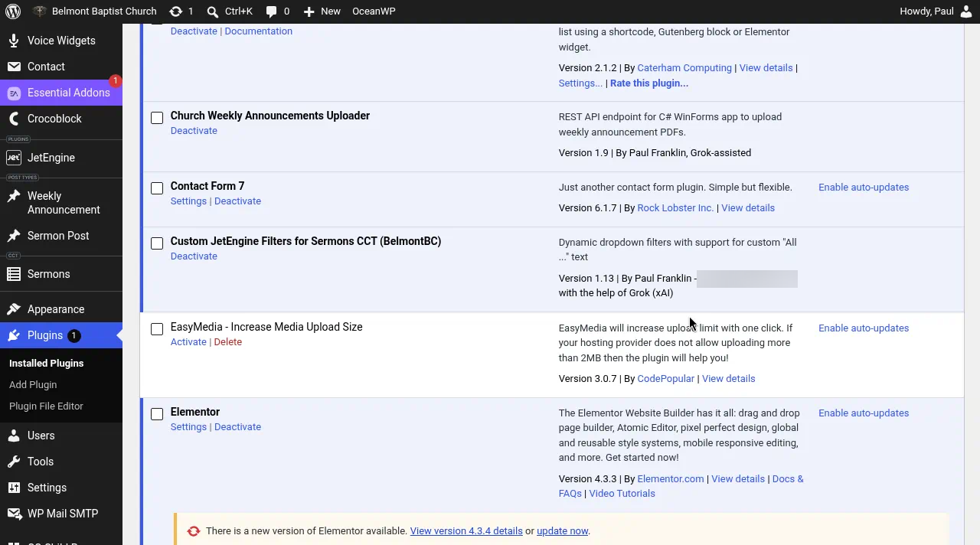The image size is (980, 545).
Task: Activate EasyMedia plugin
Action: pos(188,342)
